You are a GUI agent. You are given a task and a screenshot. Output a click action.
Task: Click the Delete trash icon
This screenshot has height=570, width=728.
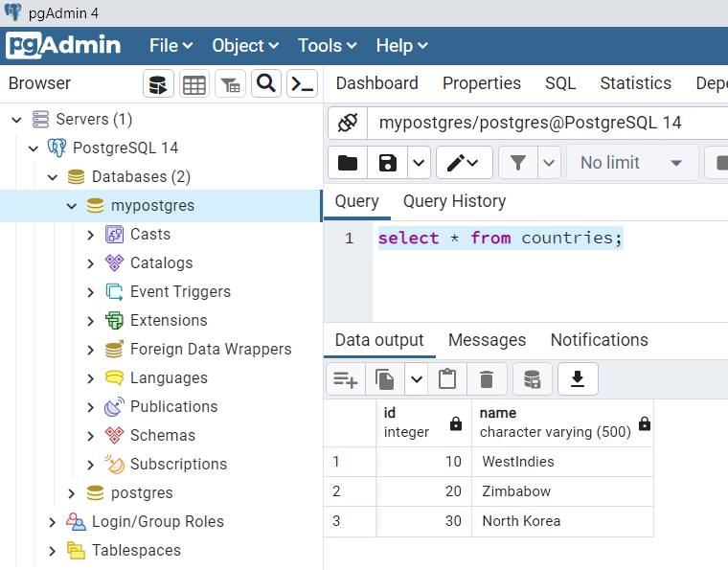click(486, 379)
